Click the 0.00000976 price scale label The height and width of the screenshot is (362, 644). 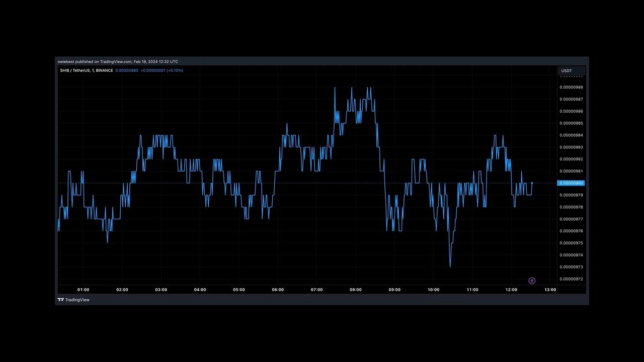click(571, 231)
